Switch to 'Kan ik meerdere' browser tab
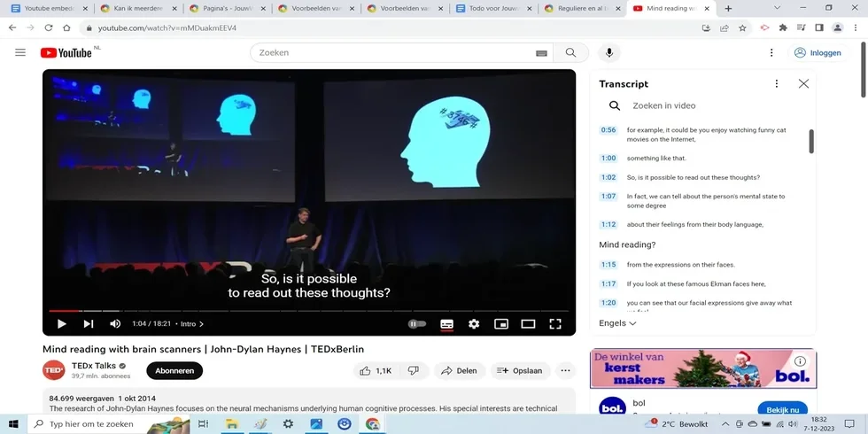868x434 pixels. coord(138,8)
